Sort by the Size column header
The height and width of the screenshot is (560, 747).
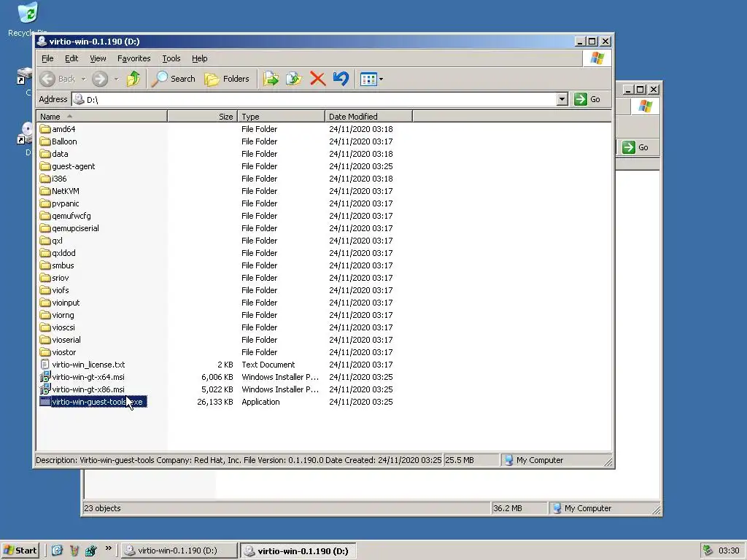click(x=203, y=116)
